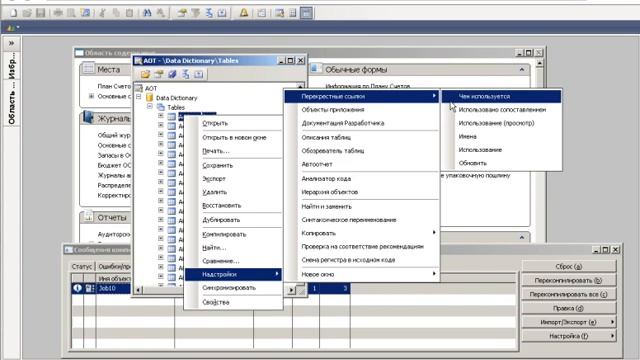
Task: Click the New document icon in main toolbar
Action: (x=13, y=13)
